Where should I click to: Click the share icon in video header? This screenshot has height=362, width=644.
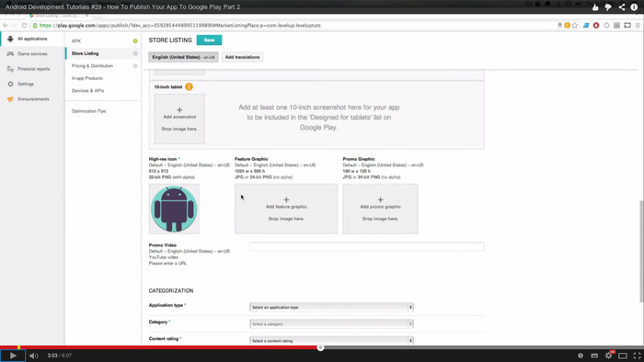[x=622, y=7]
